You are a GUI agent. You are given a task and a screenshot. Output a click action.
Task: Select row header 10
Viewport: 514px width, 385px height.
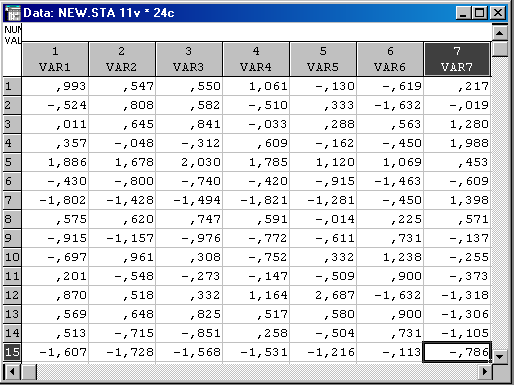[x=12, y=257]
